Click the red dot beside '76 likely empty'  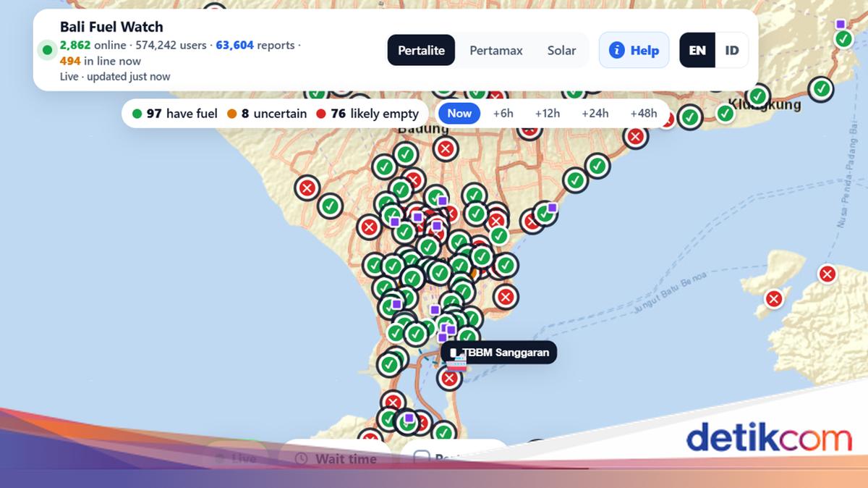point(322,114)
